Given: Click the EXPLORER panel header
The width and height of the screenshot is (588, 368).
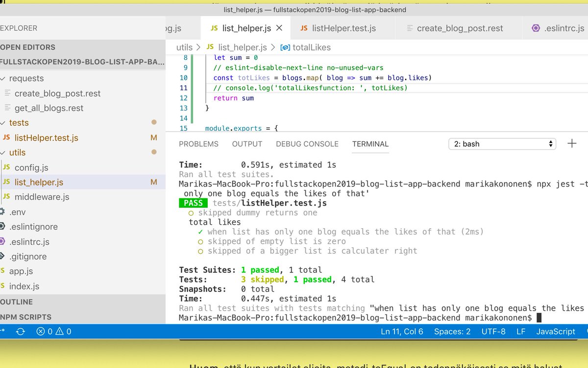Looking at the screenshot, I should point(19,28).
